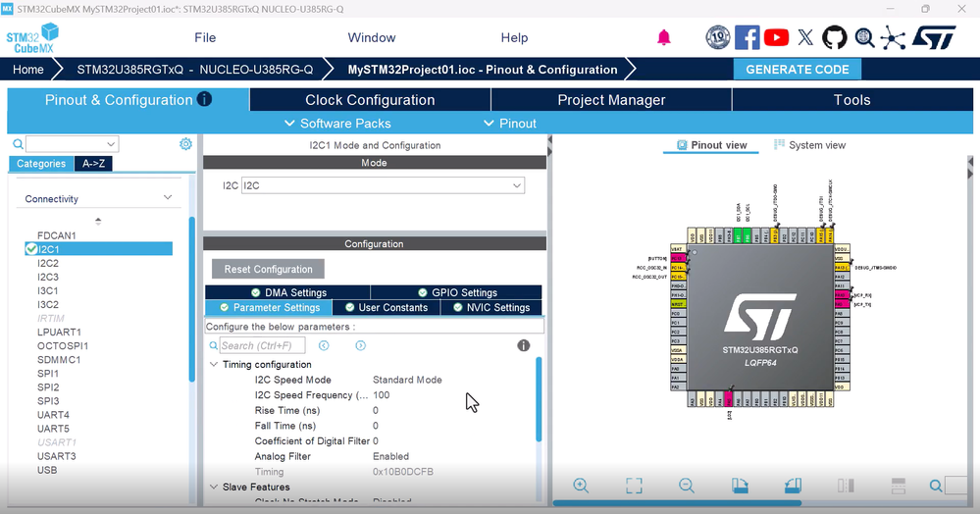Open the GPIO Settings tab
Screen dimensions: 980x514
point(456,292)
